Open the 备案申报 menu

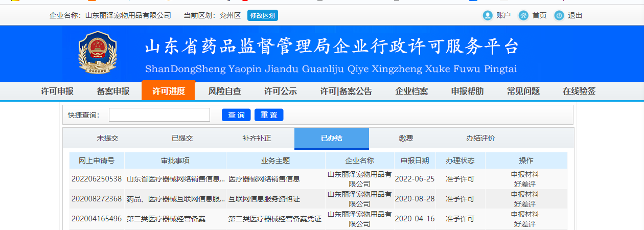click(113, 91)
